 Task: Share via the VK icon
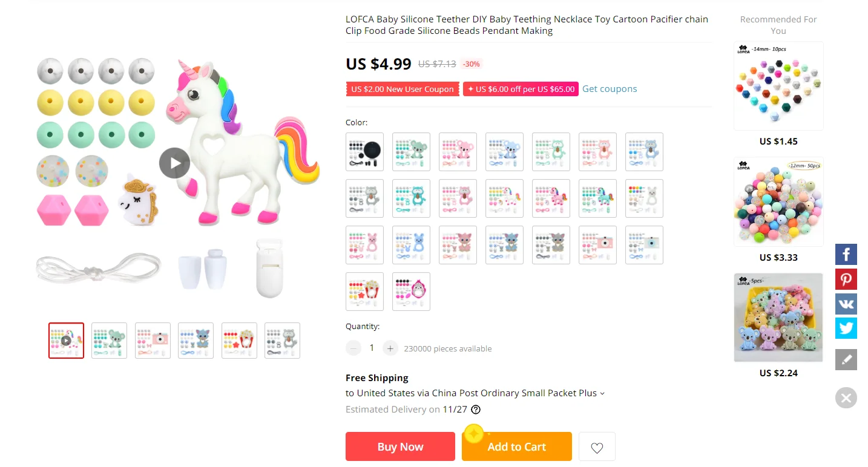846,304
